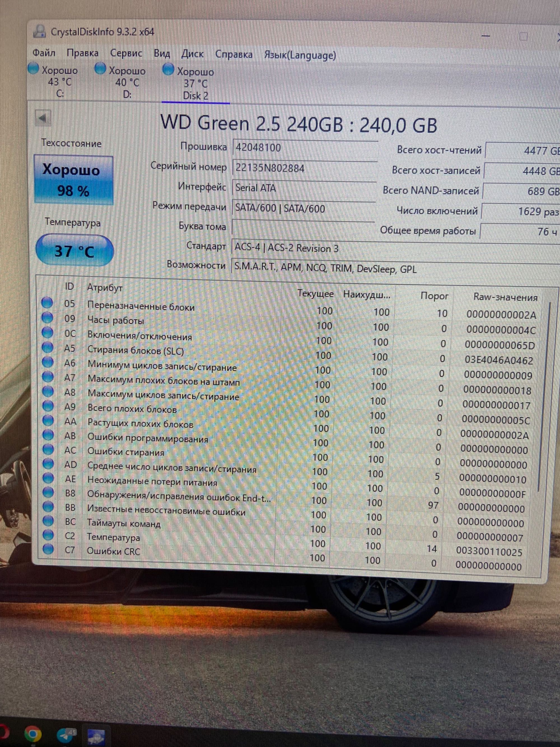Image resolution: width=560 pixels, height=747 pixels.
Task: Click status circle for attribute 05
Action: 47,302
